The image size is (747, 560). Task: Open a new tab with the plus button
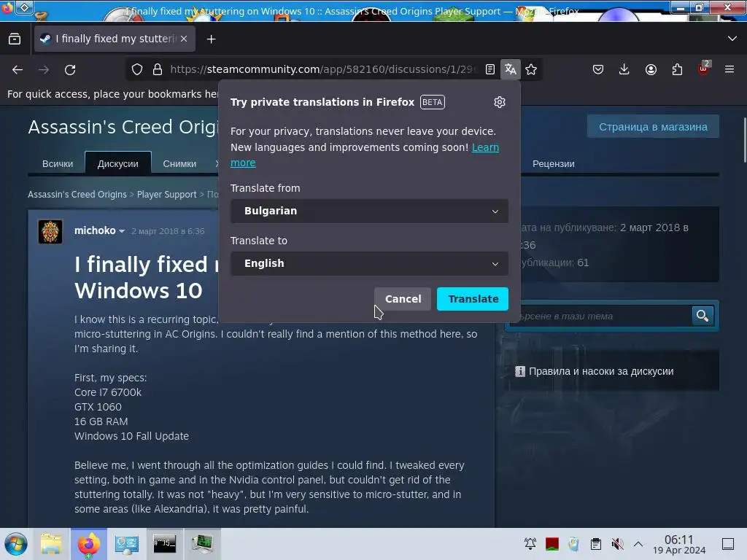(211, 39)
